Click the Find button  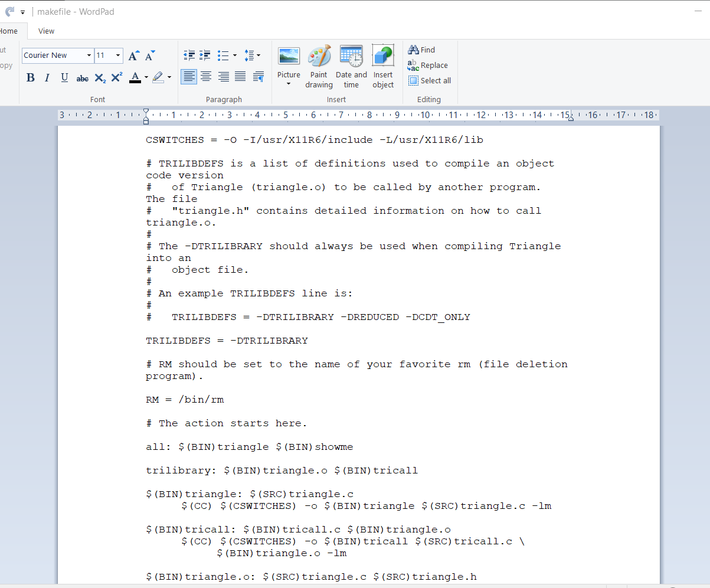pyautogui.click(x=421, y=50)
